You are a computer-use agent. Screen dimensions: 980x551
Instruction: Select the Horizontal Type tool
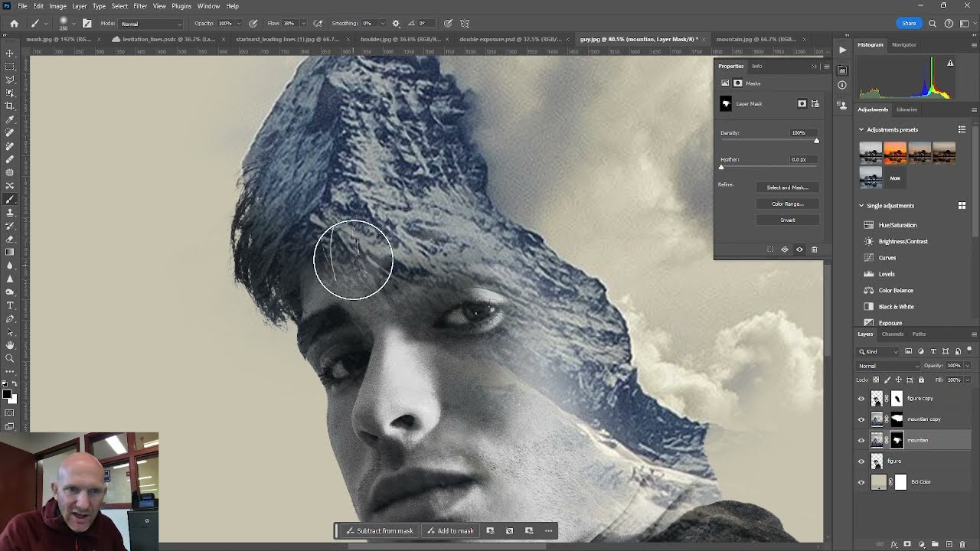coord(10,305)
